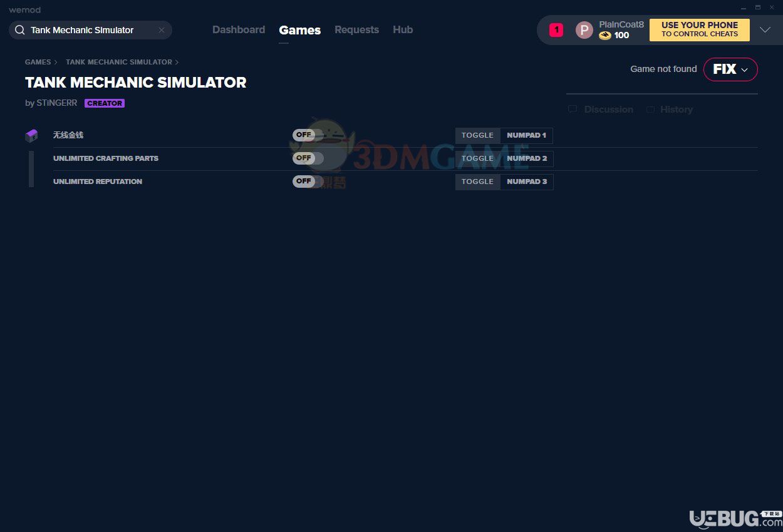Expand the account dropdown chevron
783x532 pixels.
coord(765,30)
